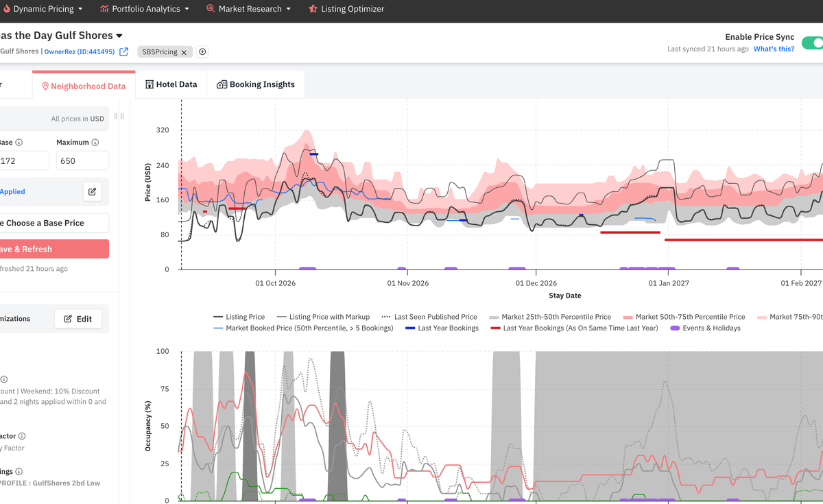Focus the Maximum price field showing 650
The image size is (823, 504).
click(82, 160)
